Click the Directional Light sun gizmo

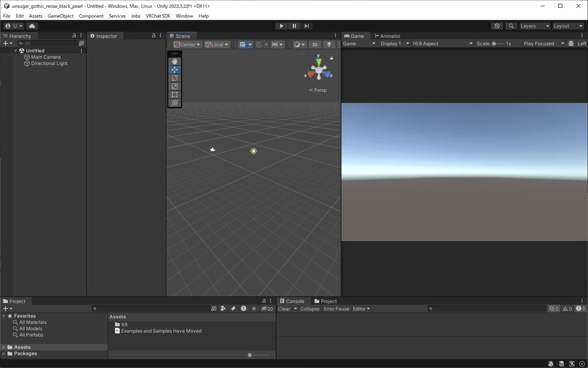(253, 151)
